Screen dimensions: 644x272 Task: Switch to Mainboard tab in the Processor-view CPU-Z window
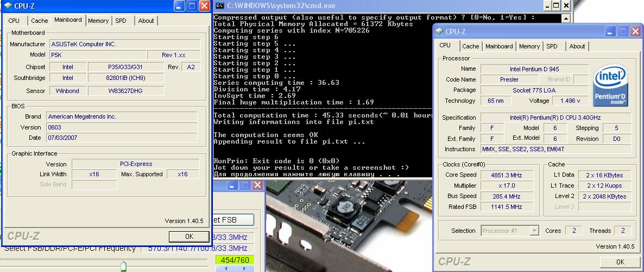coord(499,46)
